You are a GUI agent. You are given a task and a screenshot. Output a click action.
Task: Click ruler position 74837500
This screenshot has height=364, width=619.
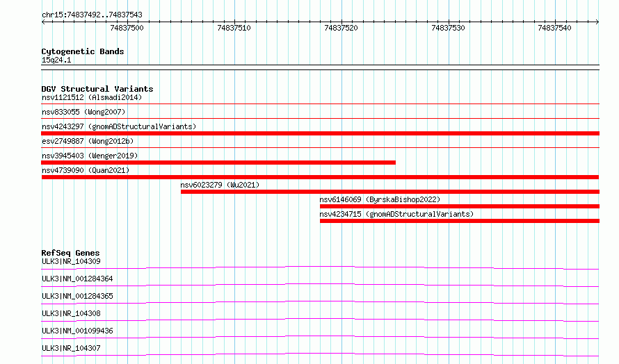point(127,28)
